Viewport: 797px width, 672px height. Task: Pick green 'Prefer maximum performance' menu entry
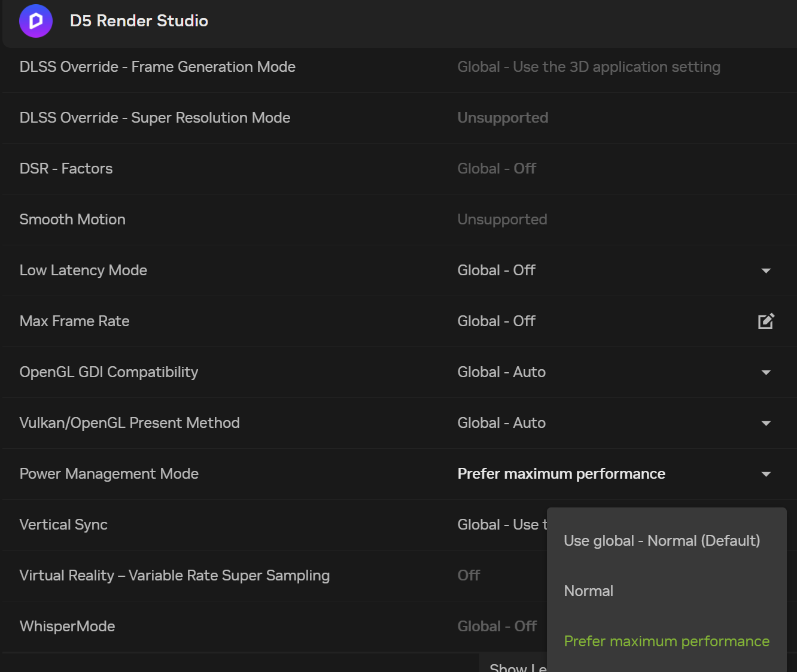point(667,641)
